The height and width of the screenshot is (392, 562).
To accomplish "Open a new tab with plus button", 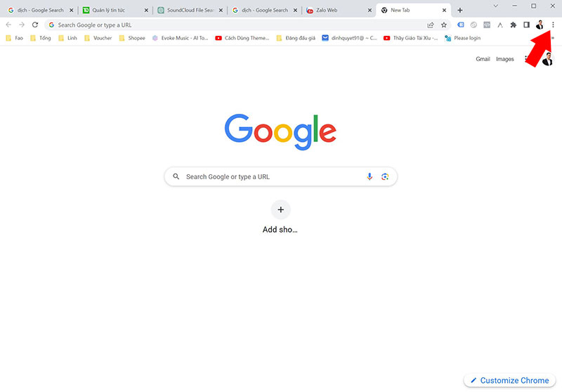I will (460, 10).
